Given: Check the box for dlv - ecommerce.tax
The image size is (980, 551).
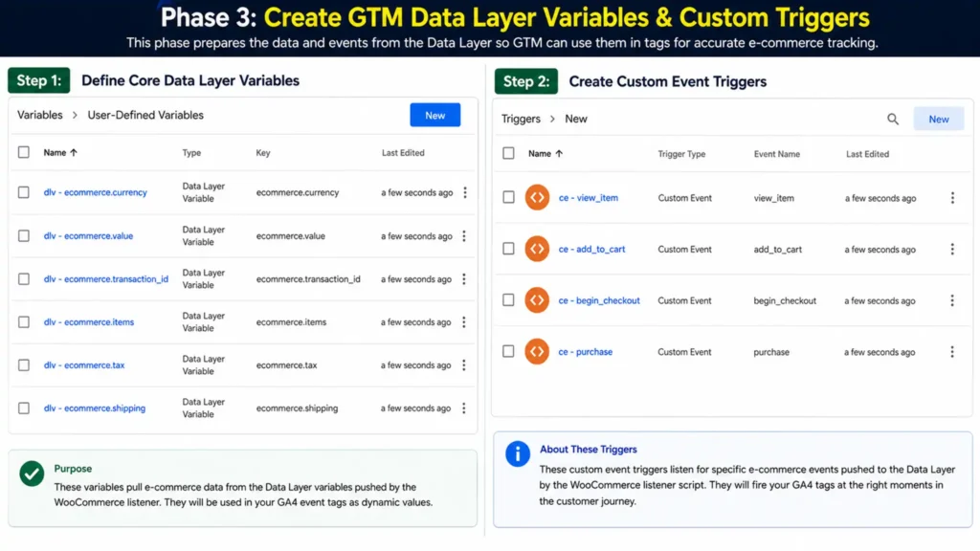Looking at the screenshot, I should tap(24, 364).
